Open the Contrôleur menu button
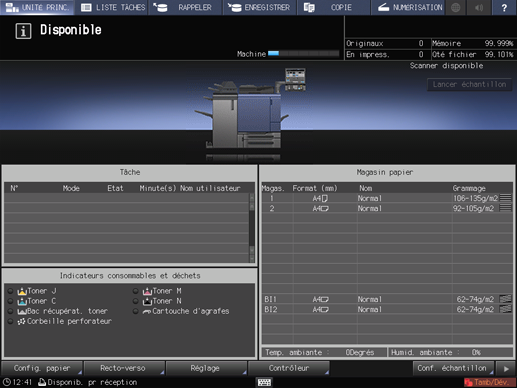The image size is (517, 388). point(289,368)
